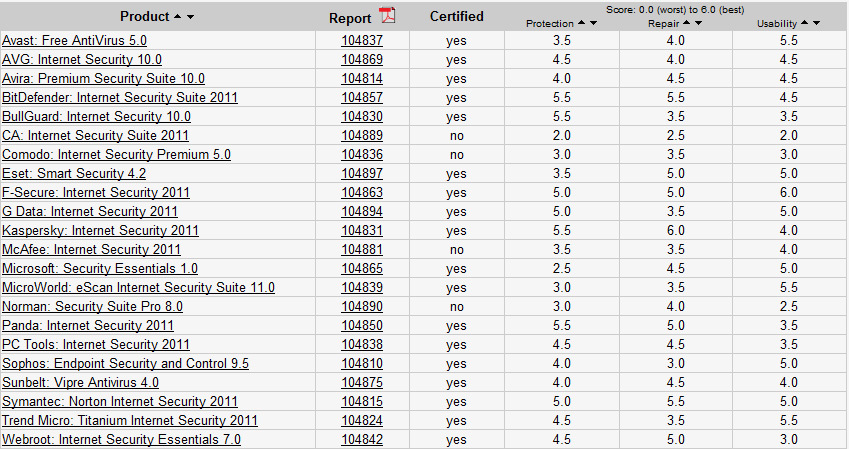Open AVG: Internet Security 10.0 link
The width and height of the screenshot is (849, 449).
[x=82, y=60]
